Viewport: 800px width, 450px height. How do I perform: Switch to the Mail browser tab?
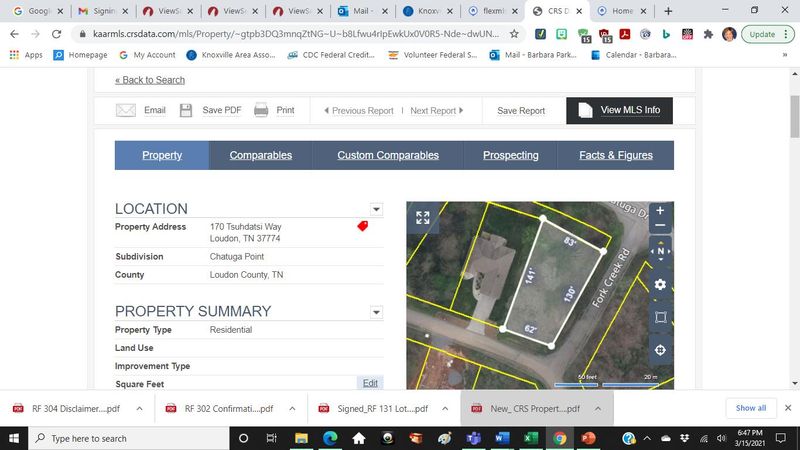pos(361,11)
